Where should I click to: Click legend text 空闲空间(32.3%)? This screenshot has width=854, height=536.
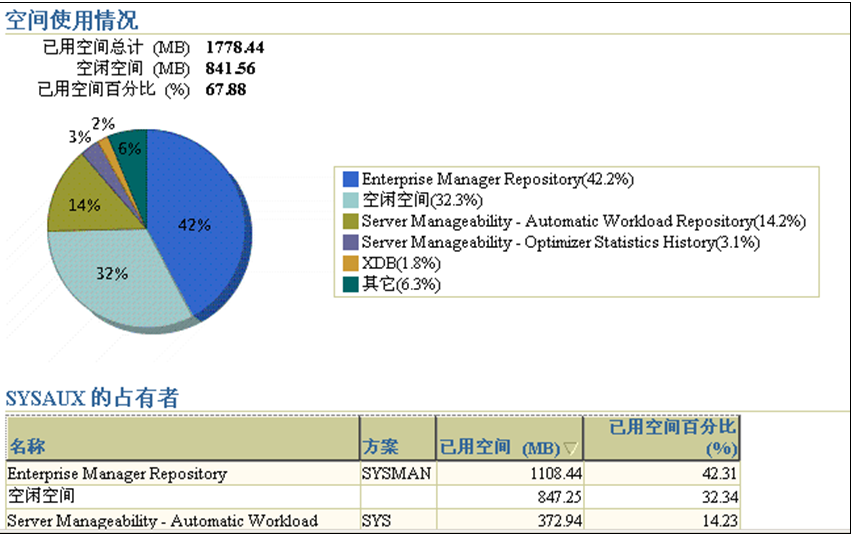click(422, 200)
